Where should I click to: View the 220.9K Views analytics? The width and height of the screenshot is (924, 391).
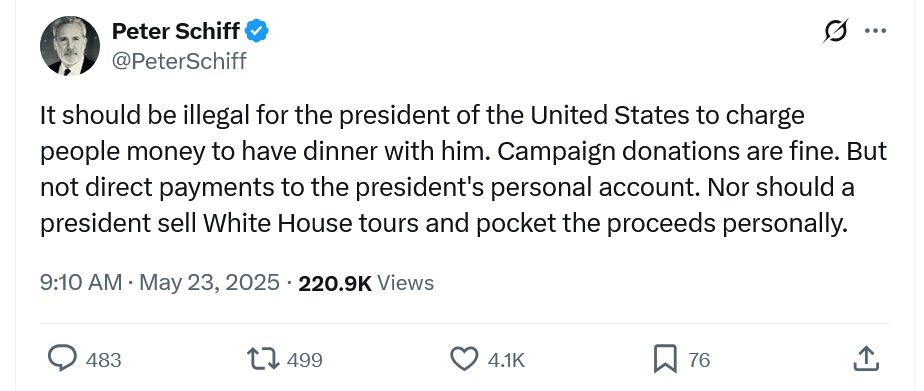366,283
